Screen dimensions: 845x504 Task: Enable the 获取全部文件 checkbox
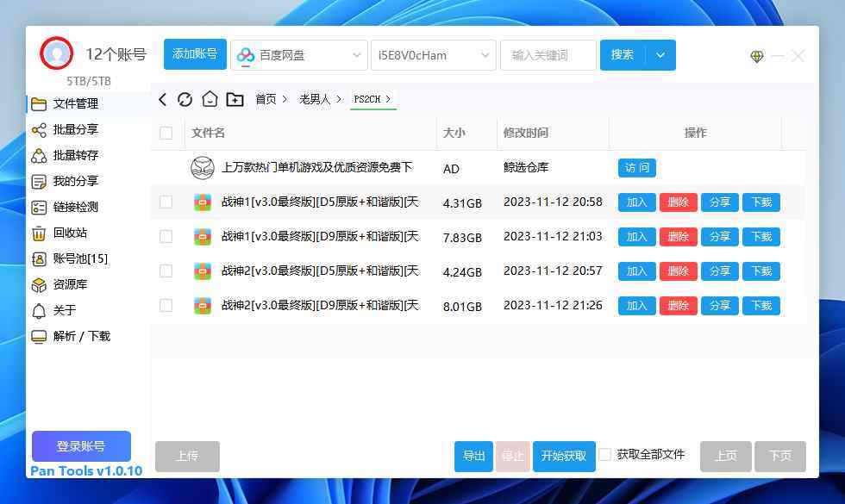tap(605, 455)
